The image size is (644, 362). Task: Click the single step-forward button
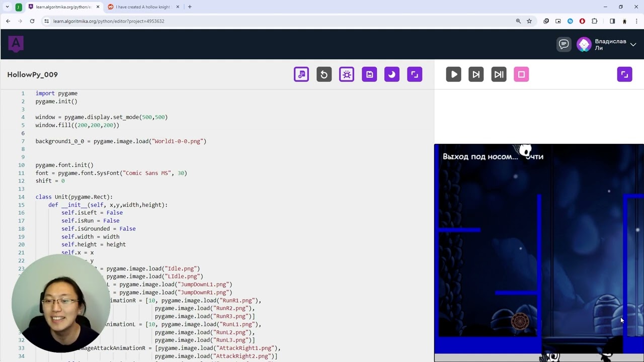pos(476,74)
